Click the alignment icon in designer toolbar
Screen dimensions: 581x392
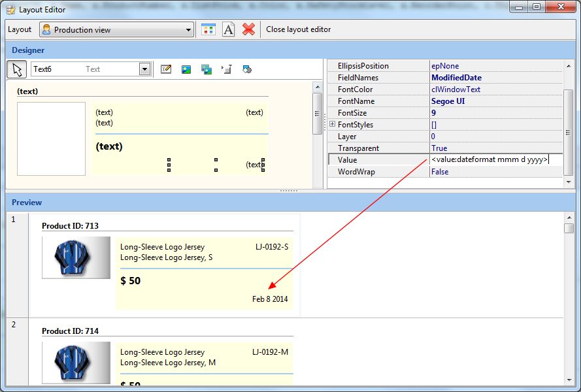(x=227, y=69)
